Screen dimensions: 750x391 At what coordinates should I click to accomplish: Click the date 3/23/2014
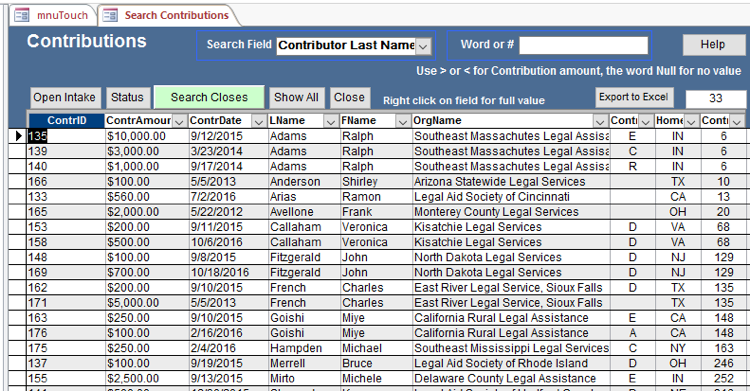tap(228, 151)
